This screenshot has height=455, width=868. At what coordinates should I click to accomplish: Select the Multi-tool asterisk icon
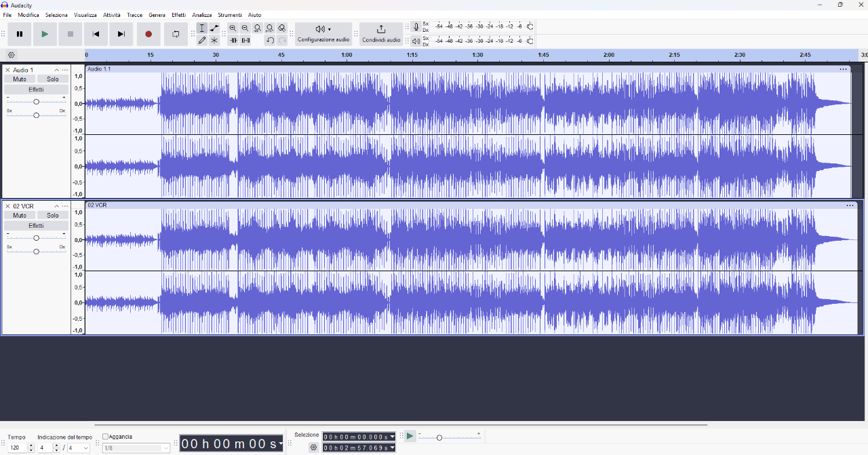tap(214, 41)
